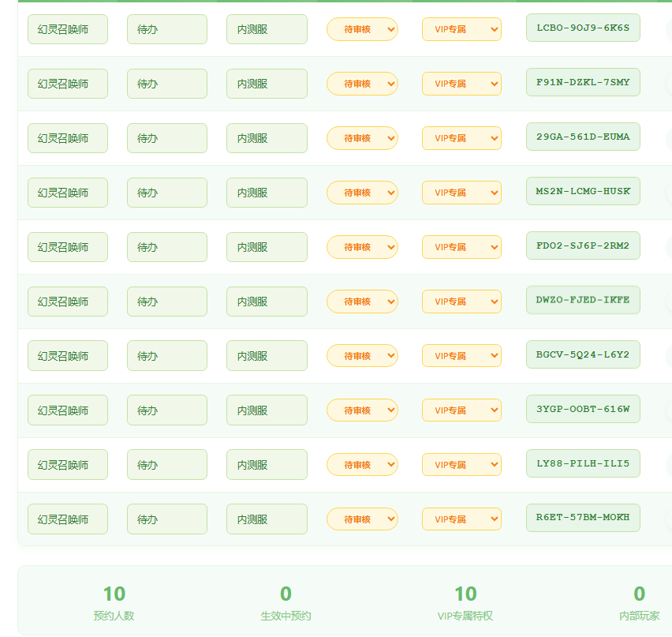This screenshot has width=672, height=637.
Task: Focus the 内测服 field in the 29GA row
Action: tap(267, 138)
